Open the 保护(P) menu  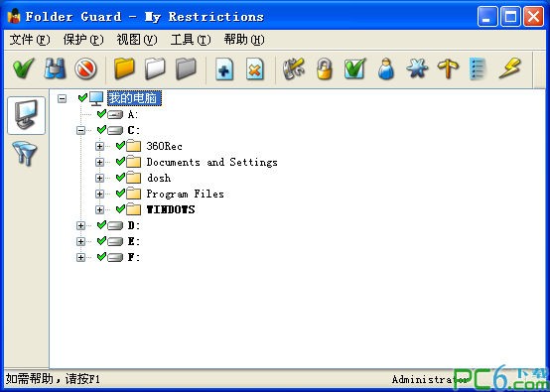coord(83,40)
